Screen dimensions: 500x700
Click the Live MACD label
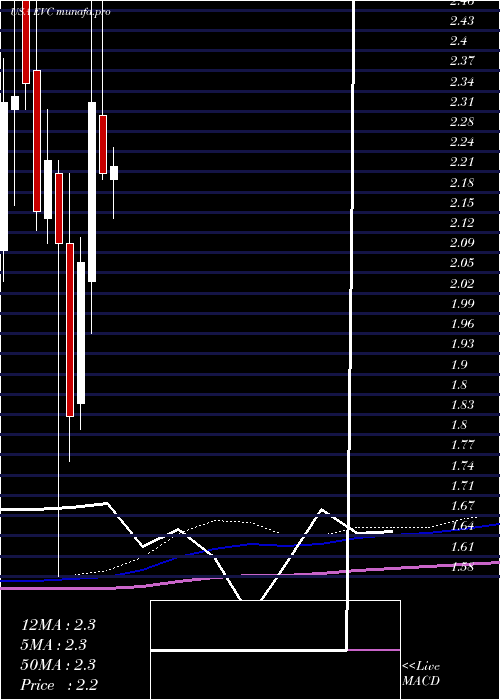tap(421, 673)
